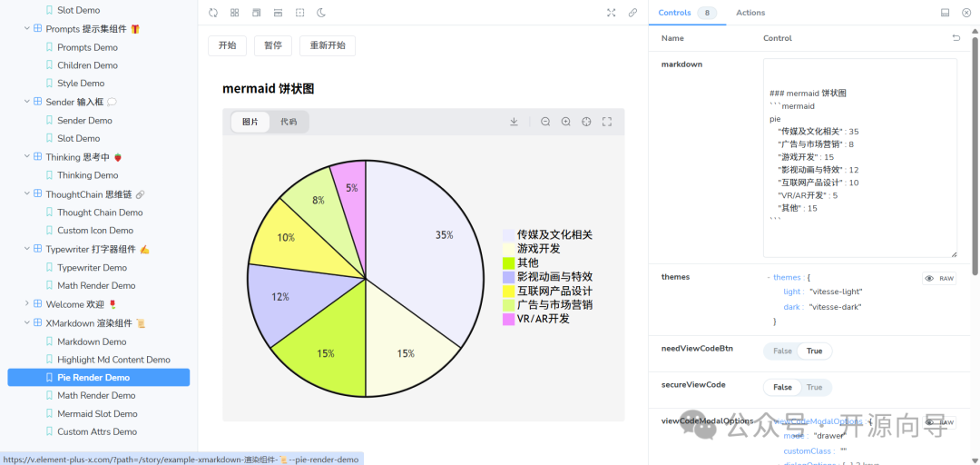Click bookmark icon beside Mermaid Slot Demo
The image size is (980, 465).
[x=49, y=413]
